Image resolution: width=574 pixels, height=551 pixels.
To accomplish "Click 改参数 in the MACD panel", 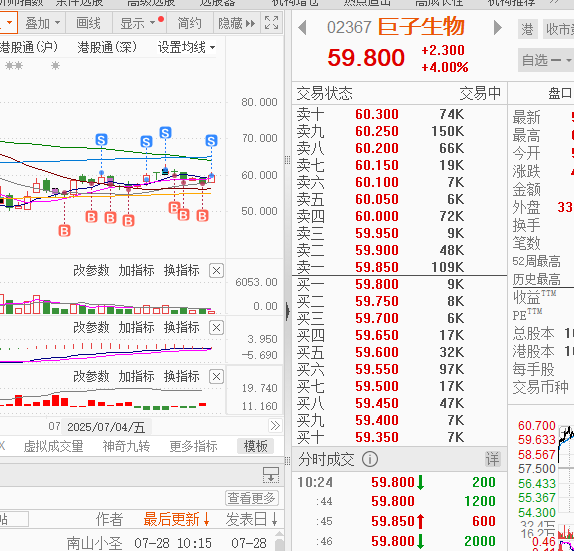I will tap(91, 327).
